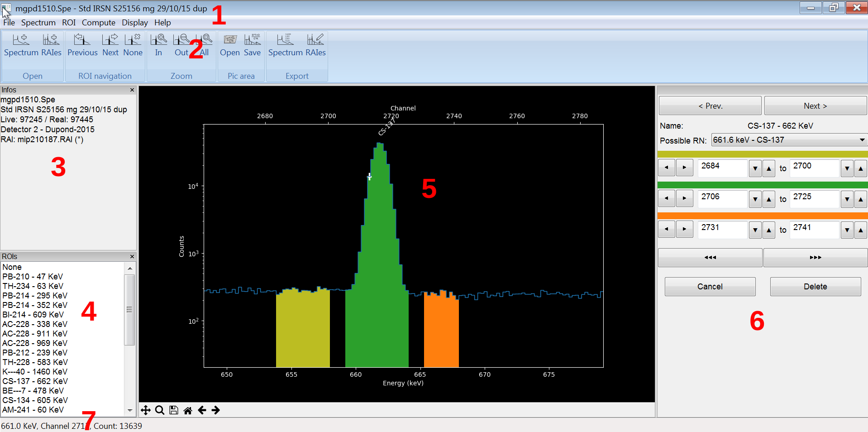
Task: Open a Spectrum file from toolbar
Action: click(21, 45)
